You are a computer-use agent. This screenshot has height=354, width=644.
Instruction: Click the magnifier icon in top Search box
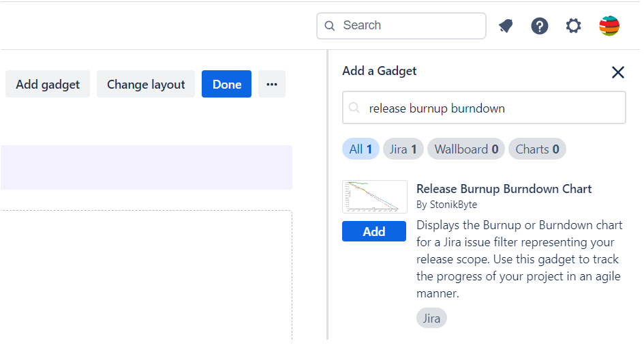329,26
